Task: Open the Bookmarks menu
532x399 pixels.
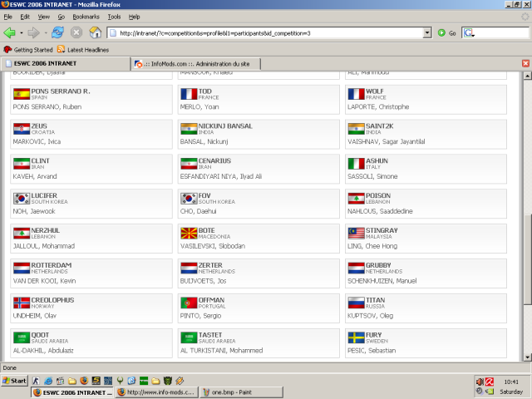Action: coord(86,17)
